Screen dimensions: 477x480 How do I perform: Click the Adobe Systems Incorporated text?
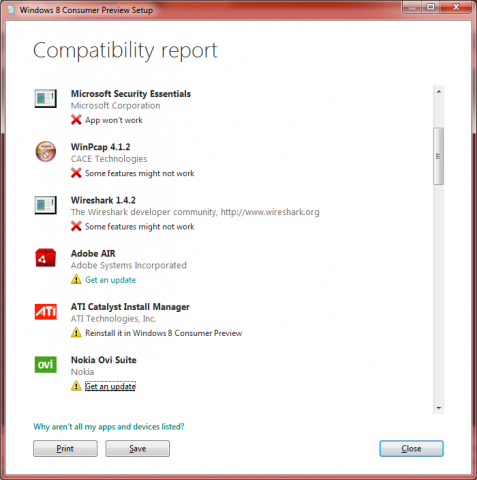pos(129,265)
